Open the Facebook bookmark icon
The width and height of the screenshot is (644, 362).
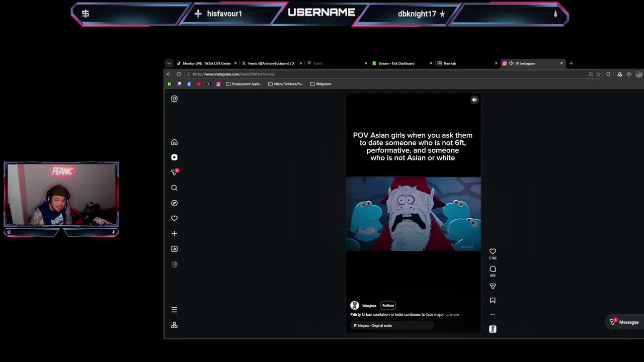(189, 84)
